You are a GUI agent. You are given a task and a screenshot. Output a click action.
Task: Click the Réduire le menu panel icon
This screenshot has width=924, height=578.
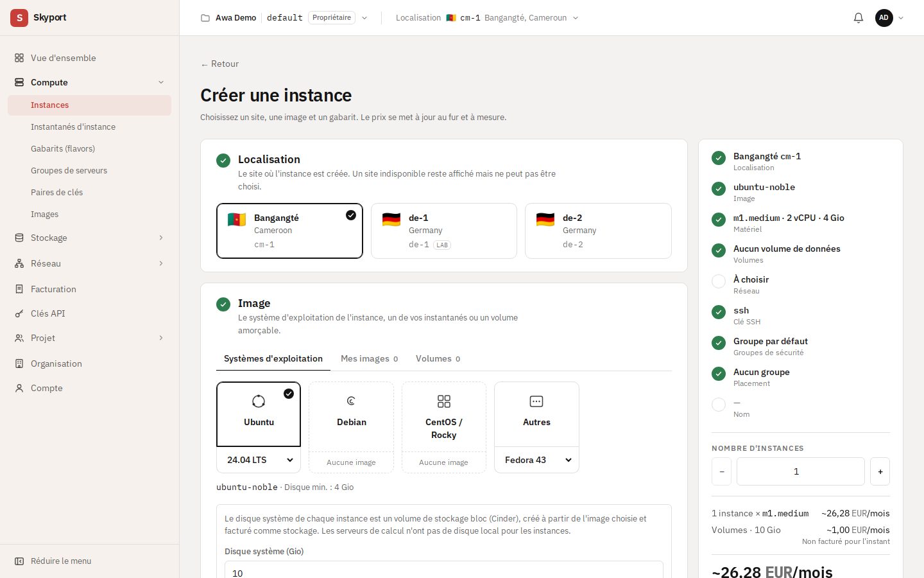point(19,561)
